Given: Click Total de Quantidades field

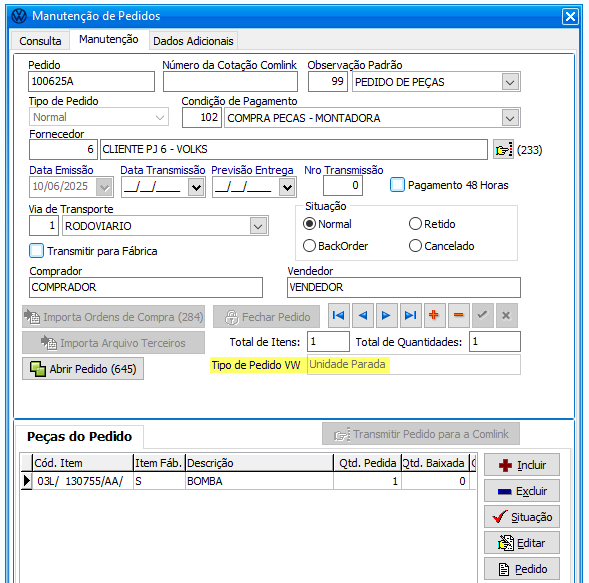Looking at the screenshot, I should [495, 341].
